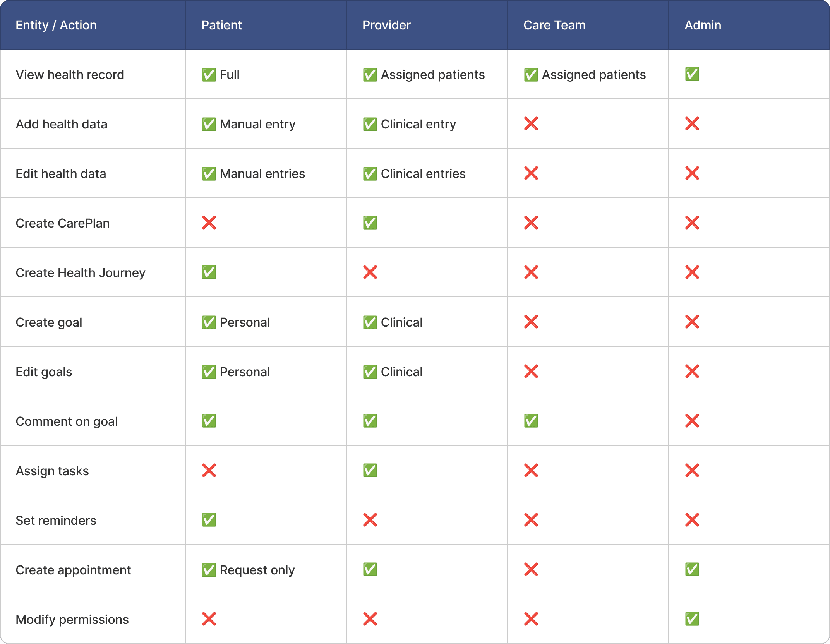The height and width of the screenshot is (644, 830).
Task: Click Provider's red X in Create Health Journey row
Action: point(370,272)
